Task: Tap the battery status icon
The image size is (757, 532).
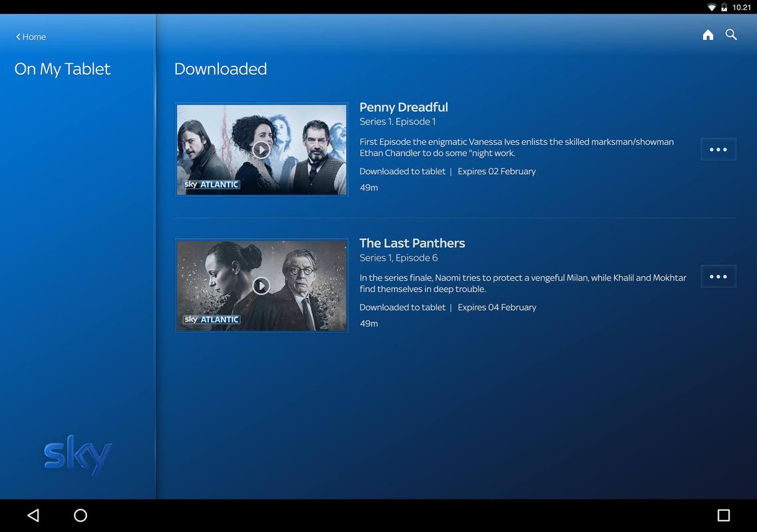Action: pyautogui.click(x=724, y=7)
